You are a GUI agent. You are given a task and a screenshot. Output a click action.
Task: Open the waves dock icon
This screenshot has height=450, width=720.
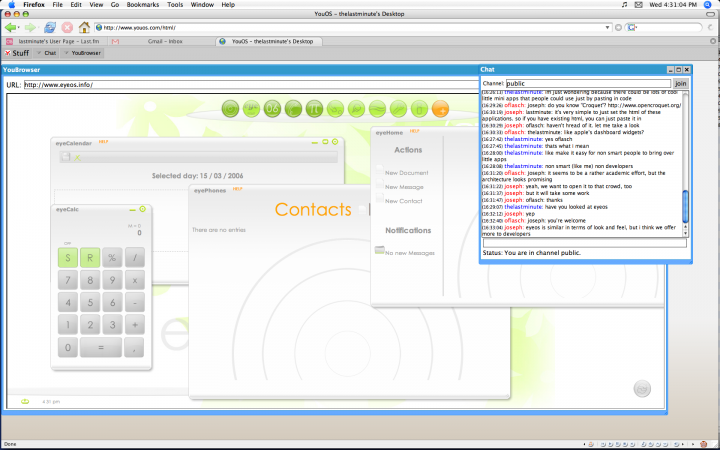[377, 109]
